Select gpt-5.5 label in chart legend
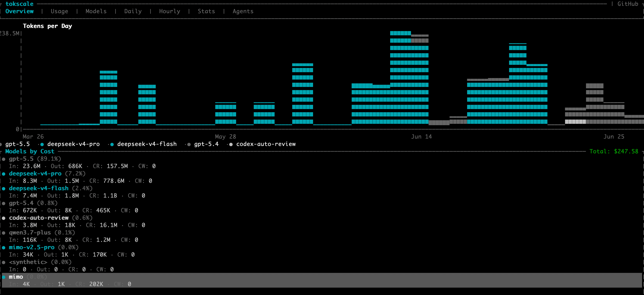The width and height of the screenshot is (644, 295). pos(17,144)
